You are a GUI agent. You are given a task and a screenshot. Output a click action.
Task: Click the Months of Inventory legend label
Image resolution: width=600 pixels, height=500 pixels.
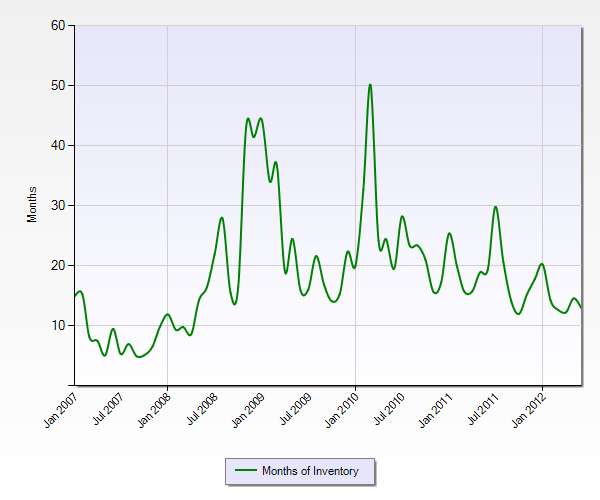pyautogui.click(x=309, y=470)
